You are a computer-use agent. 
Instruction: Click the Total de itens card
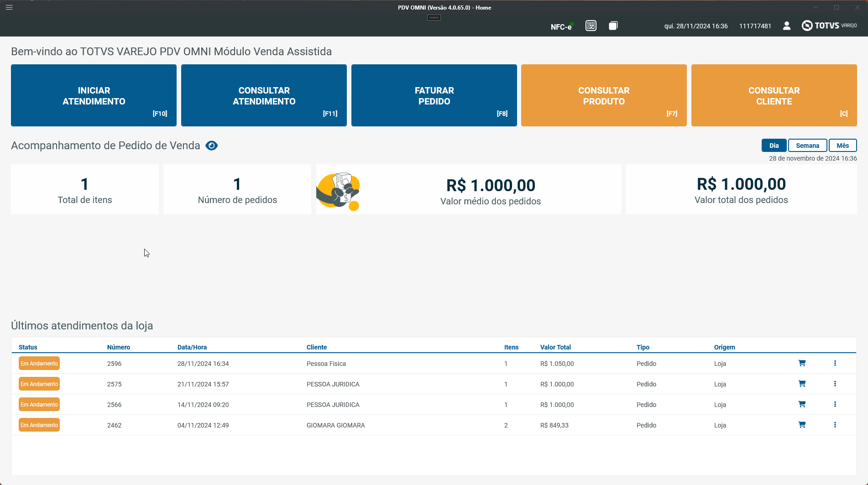pyautogui.click(x=85, y=189)
